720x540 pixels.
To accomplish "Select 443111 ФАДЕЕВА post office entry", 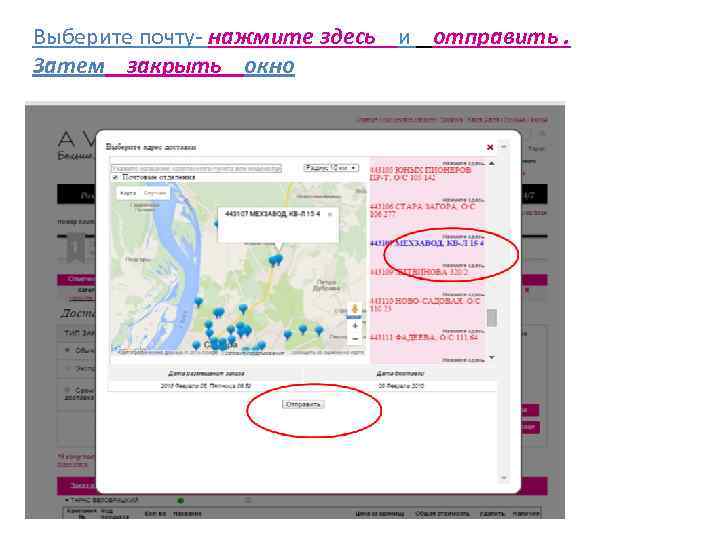I will [x=423, y=338].
